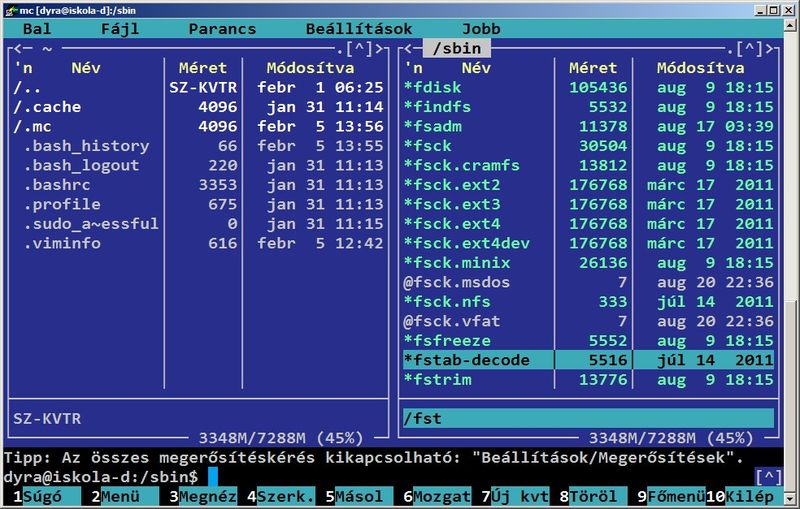
Task: Select /.cache directory in left panel
Action: 198,107
